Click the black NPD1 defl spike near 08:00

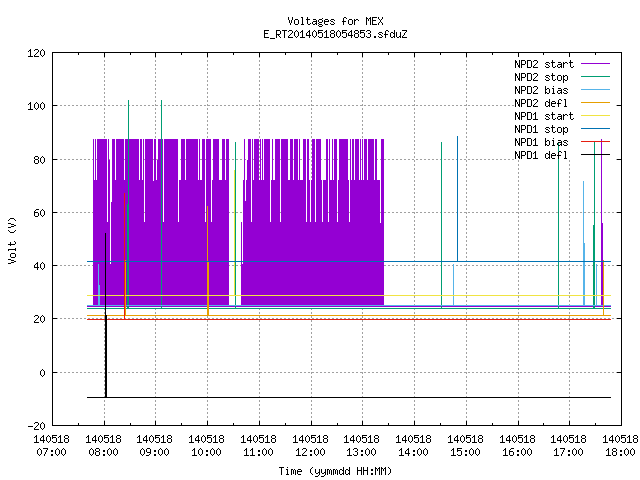point(106,315)
